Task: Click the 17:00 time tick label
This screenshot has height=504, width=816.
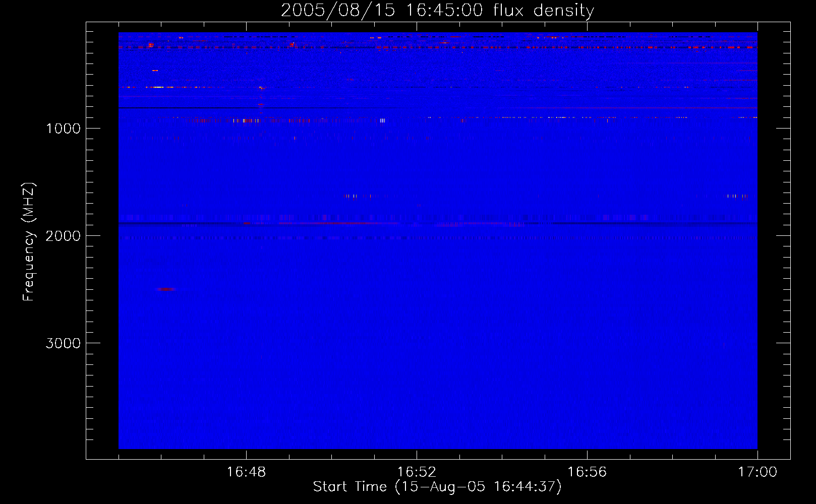Action: point(757,472)
